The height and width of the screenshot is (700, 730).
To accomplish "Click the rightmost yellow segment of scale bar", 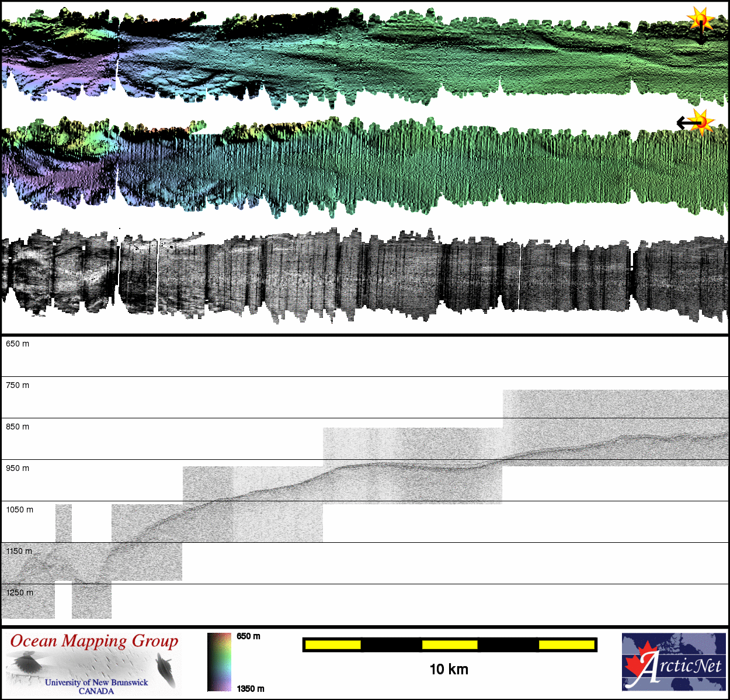I will click(566, 644).
